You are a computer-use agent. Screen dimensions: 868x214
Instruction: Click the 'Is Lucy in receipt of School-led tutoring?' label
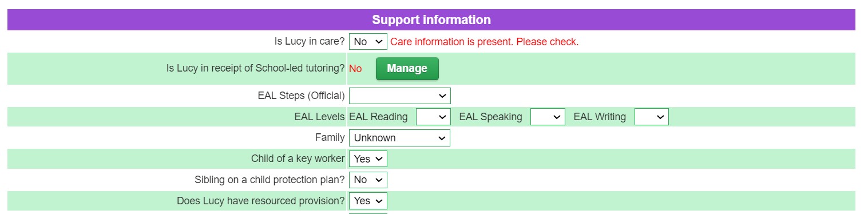(x=255, y=68)
